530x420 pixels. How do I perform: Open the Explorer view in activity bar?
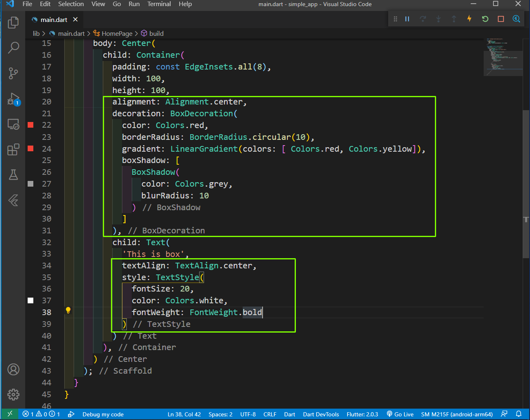pos(13,22)
